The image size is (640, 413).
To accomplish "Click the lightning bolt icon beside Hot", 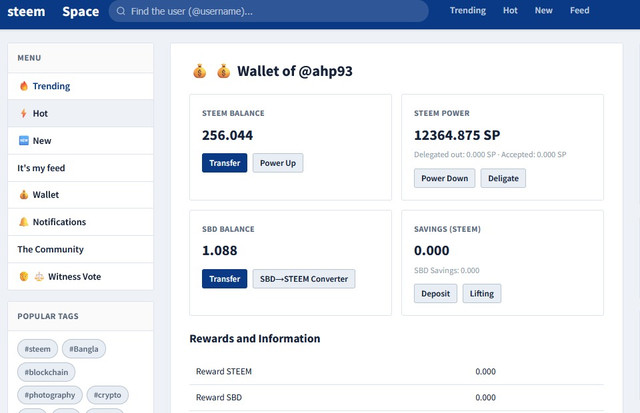I will 24,113.
